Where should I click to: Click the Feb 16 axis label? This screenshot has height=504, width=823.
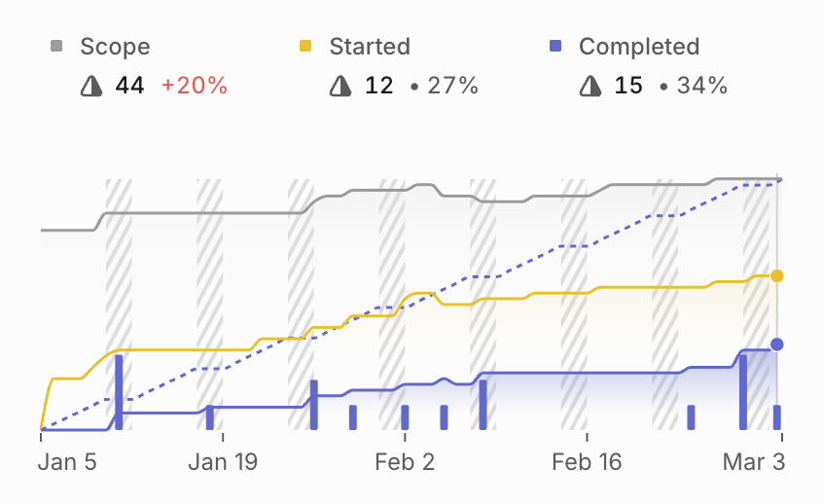pos(587,462)
